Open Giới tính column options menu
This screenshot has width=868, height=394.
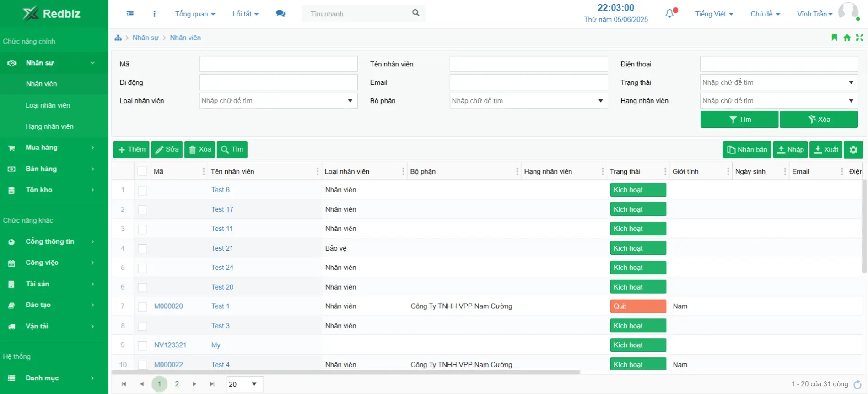pyautogui.click(x=728, y=171)
